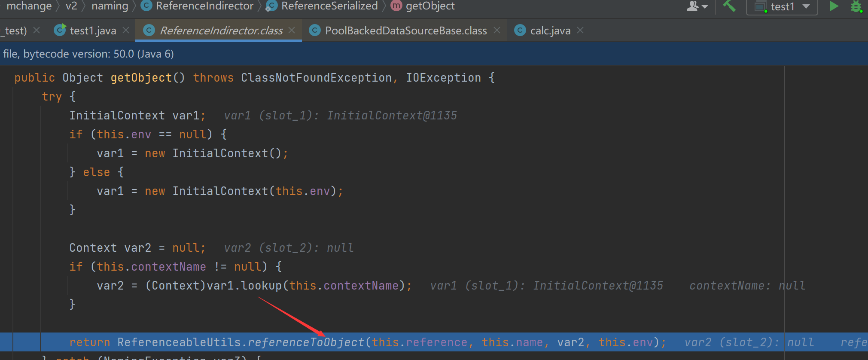Click the v2 package breadcrumb
The width and height of the screenshot is (868, 360).
71,6
